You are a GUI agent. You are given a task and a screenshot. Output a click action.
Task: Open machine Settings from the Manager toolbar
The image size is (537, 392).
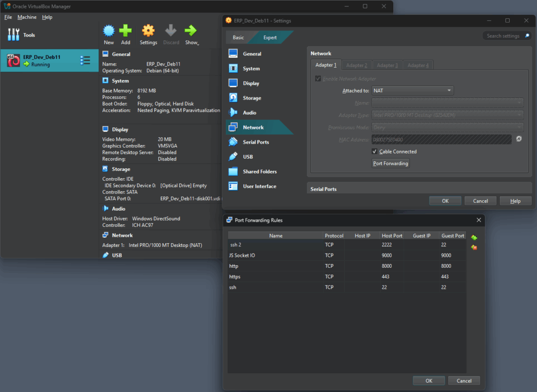(x=148, y=34)
